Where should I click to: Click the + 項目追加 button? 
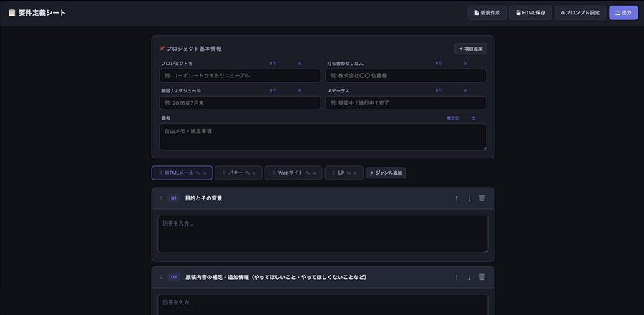click(x=471, y=49)
